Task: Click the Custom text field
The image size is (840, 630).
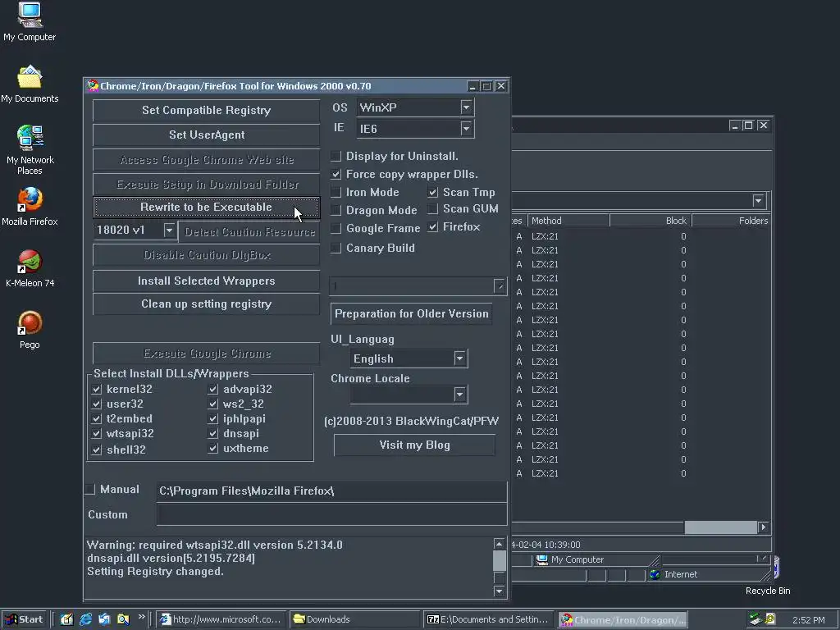Action: pyautogui.click(x=331, y=515)
